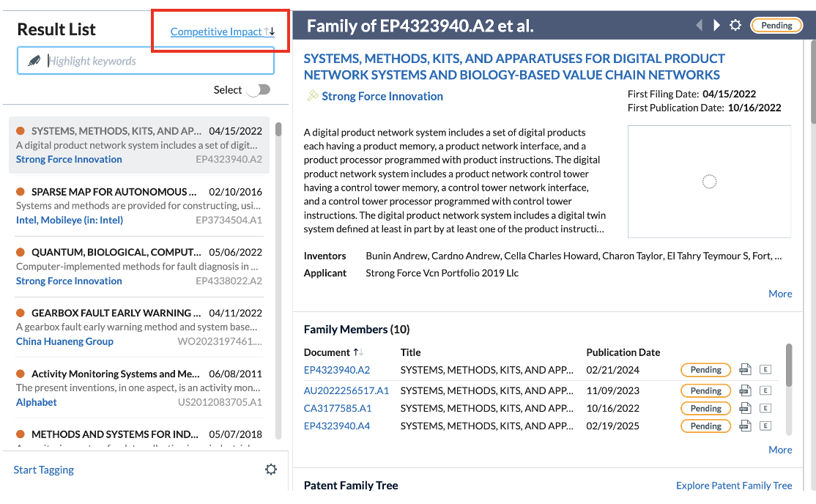Open settings gear in the family header

(x=735, y=25)
